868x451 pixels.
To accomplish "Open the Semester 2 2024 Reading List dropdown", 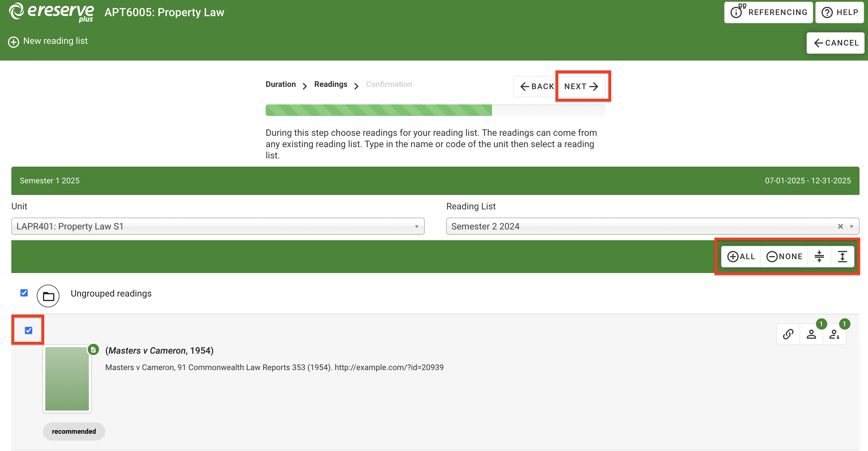I will (640, 226).
